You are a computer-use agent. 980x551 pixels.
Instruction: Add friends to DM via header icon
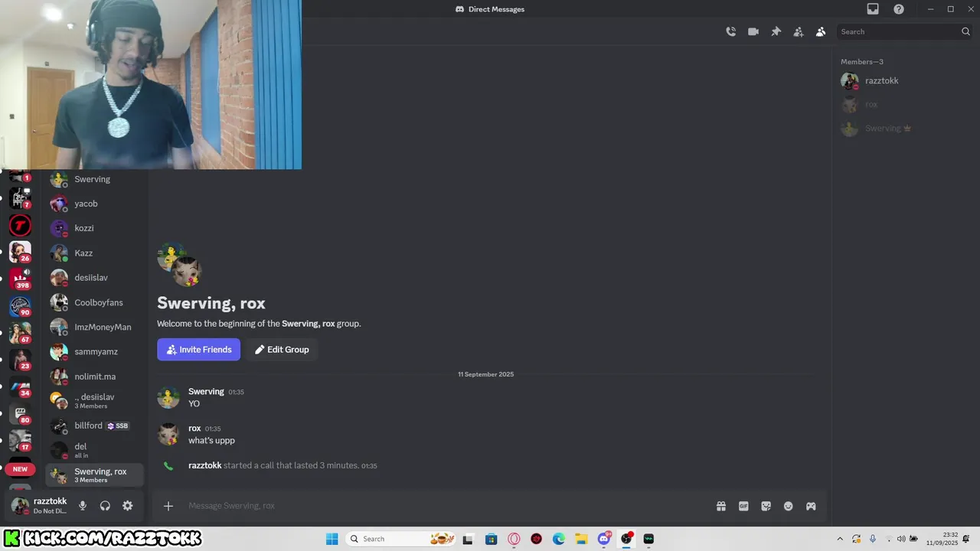click(799, 31)
